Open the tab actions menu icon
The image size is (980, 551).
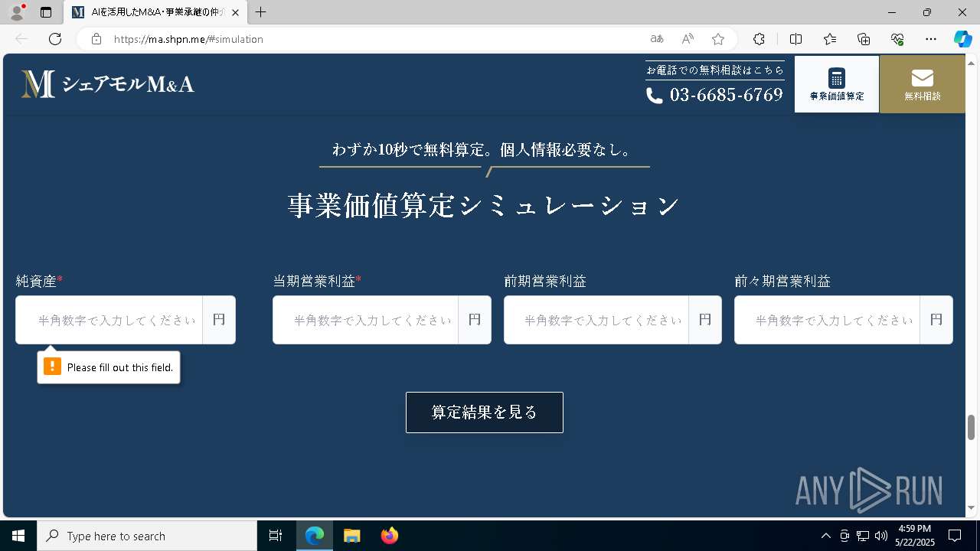coord(46,12)
